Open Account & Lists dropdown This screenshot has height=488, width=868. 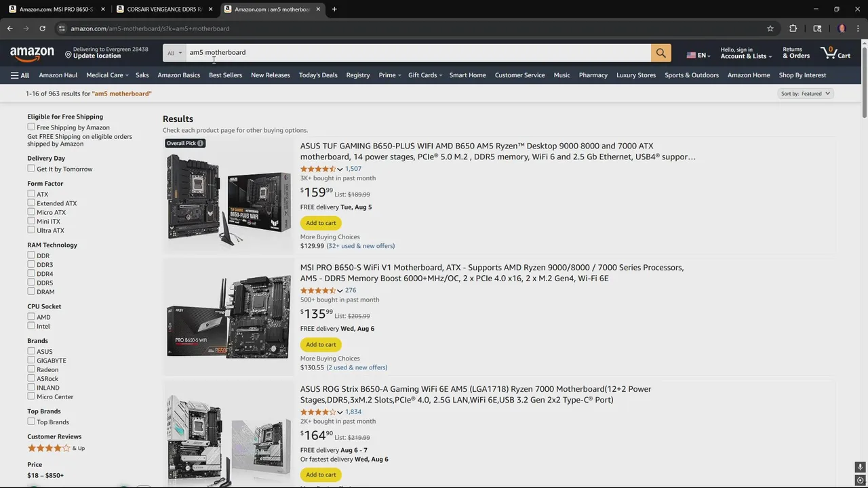(x=746, y=53)
